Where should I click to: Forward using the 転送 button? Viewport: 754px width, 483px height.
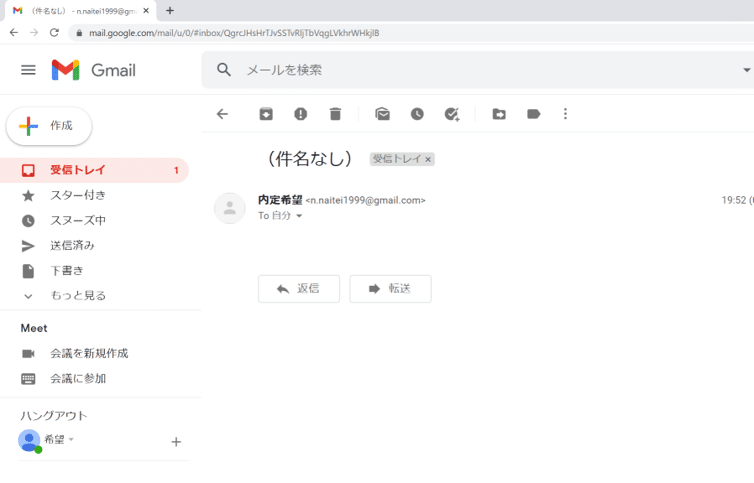pyautogui.click(x=390, y=289)
